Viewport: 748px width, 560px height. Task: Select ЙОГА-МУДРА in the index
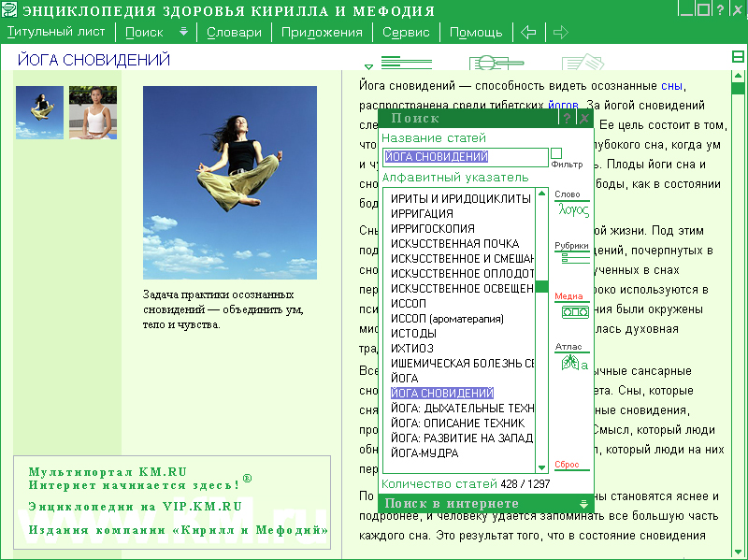pos(424,453)
